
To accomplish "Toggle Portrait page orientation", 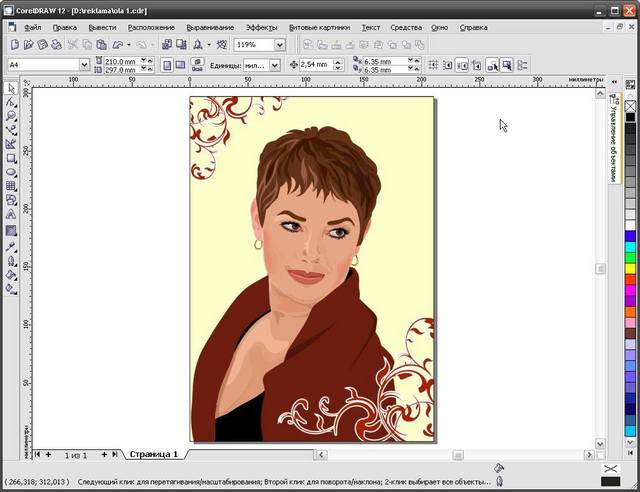I will (x=167, y=65).
